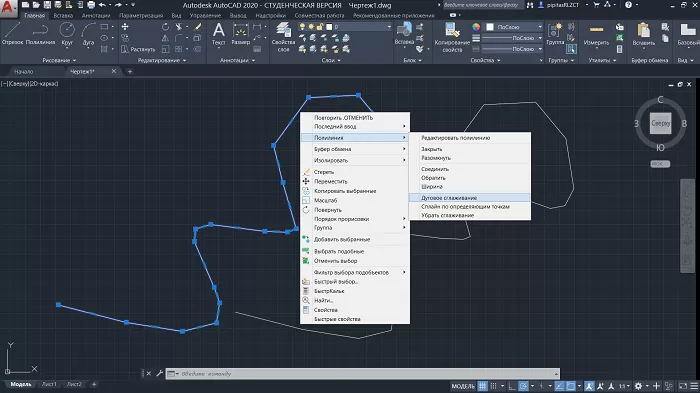Click the command line input field
The width and height of the screenshot is (700, 393).
(366, 373)
